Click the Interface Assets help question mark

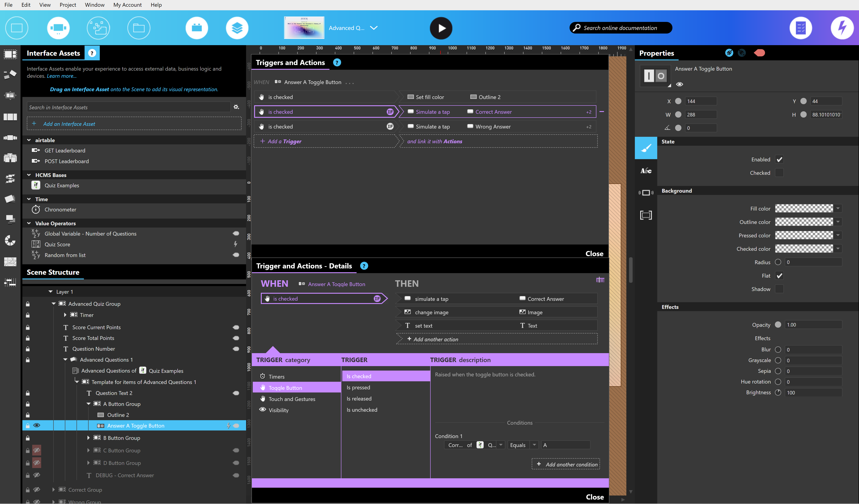[92, 53]
